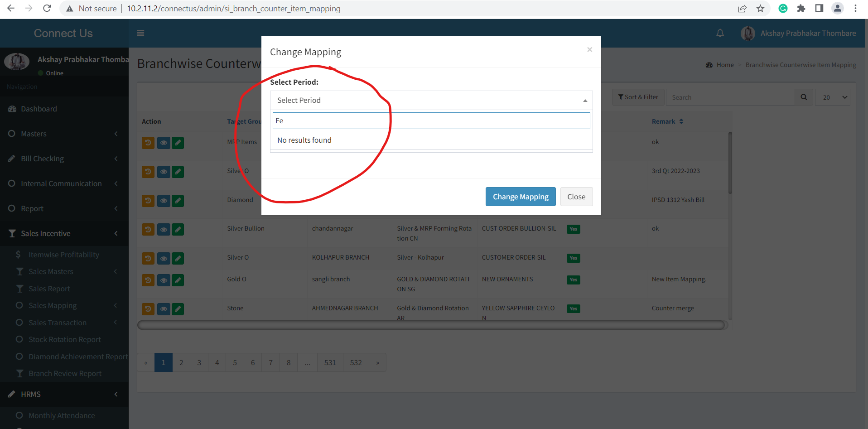Open the notifications bell icon
This screenshot has width=868, height=429.
click(x=720, y=33)
